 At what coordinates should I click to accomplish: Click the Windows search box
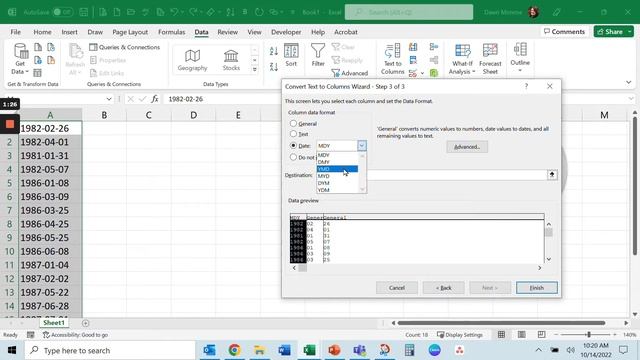click(110, 351)
